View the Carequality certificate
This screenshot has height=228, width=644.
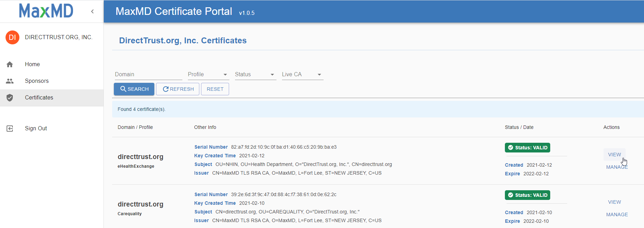click(x=614, y=202)
